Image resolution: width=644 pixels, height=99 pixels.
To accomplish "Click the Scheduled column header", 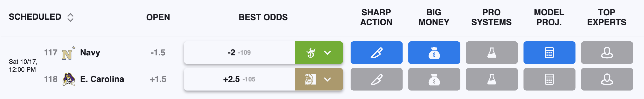I will (35, 17).
